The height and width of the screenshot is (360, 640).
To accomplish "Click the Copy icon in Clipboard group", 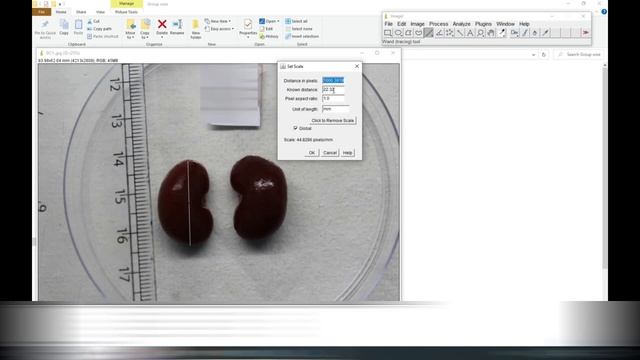I will (64, 24).
